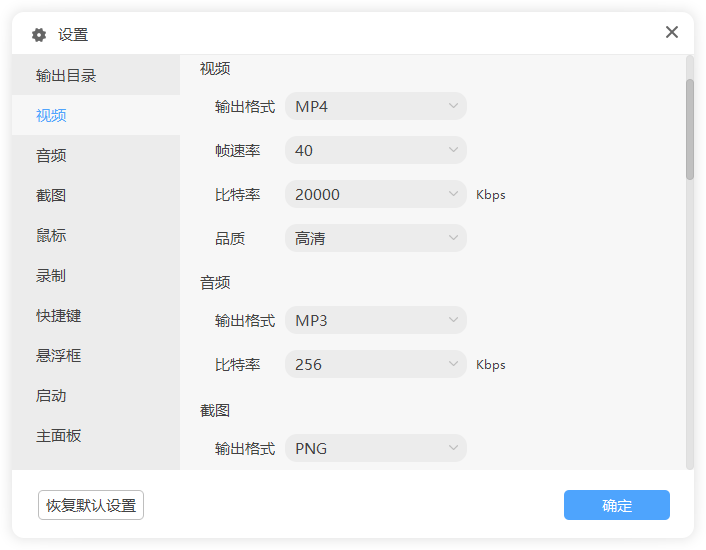Click the settings gear icon in title bar
706x550 pixels.
pyautogui.click(x=39, y=35)
